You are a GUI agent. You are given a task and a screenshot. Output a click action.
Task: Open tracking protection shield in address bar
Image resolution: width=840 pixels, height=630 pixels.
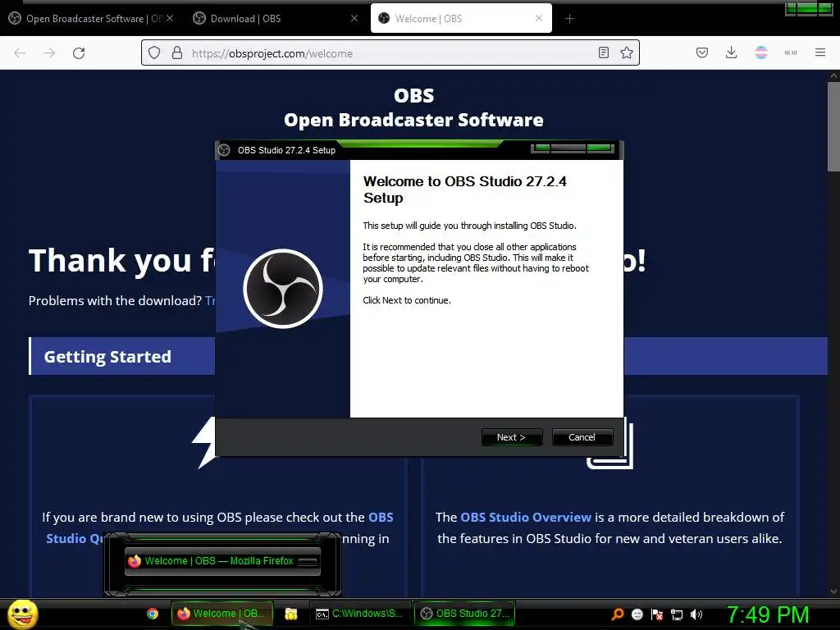(154, 53)
